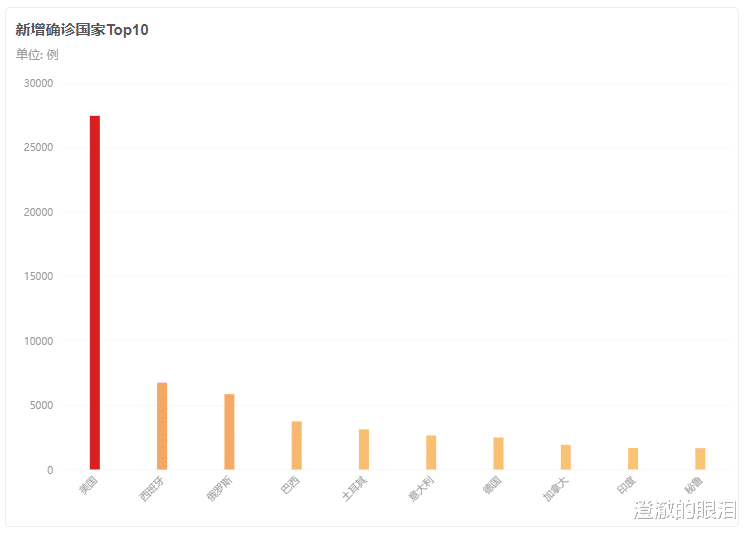Click the 15000 y-axis label
748x534 pixels.
pos(38,277)
